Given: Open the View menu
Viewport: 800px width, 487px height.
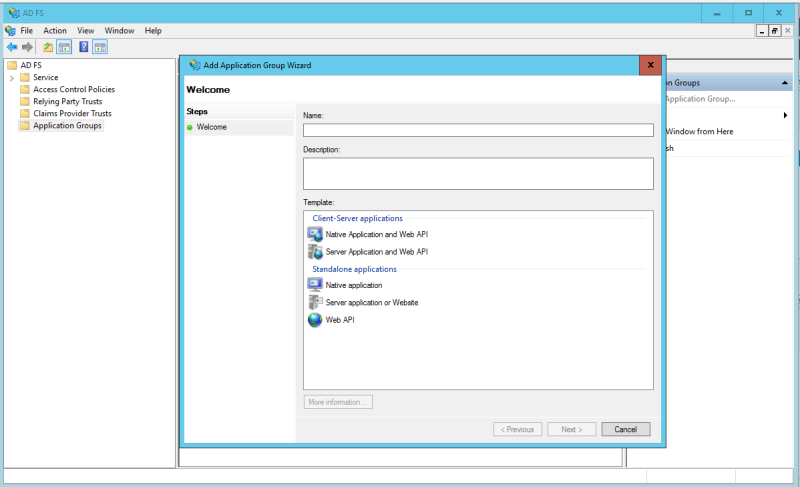Looking at the screenshot, I should pos(86,31).
